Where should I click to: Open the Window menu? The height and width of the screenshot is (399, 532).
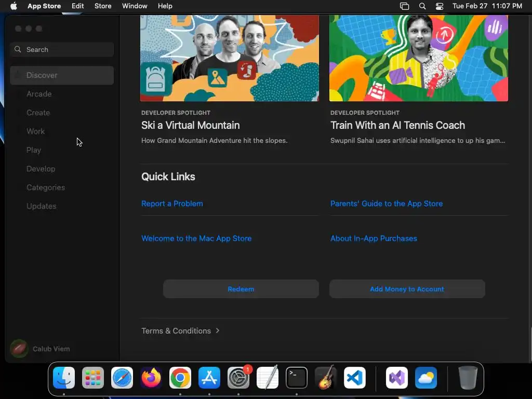pyautogui.click(x=135, y=6)
